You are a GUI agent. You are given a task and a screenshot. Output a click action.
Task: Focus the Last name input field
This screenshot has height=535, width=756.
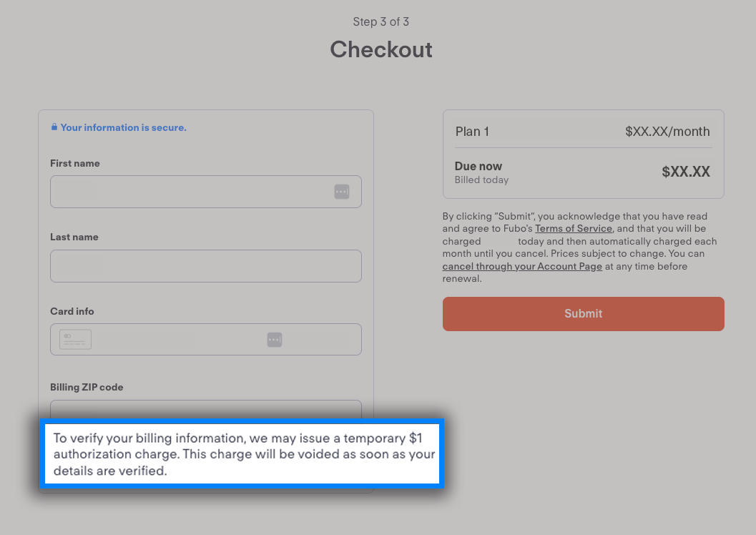pyautogui.click(x=205, y=266)
